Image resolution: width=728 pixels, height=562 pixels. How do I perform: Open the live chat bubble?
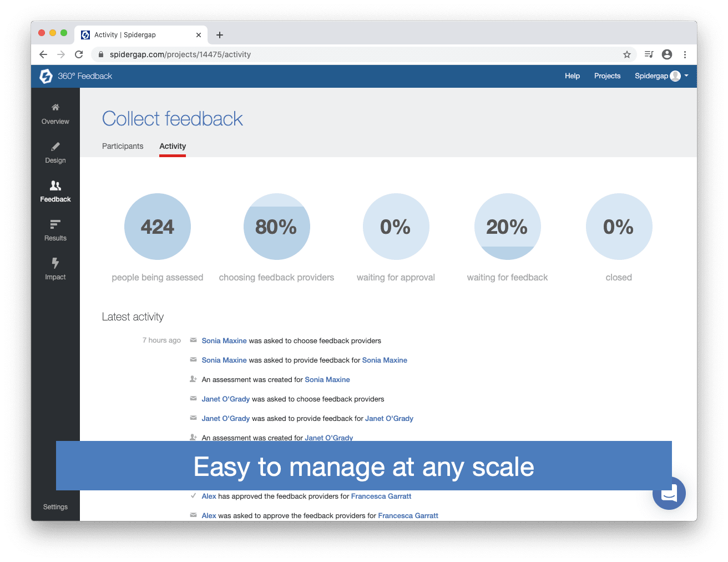[669, 493]
